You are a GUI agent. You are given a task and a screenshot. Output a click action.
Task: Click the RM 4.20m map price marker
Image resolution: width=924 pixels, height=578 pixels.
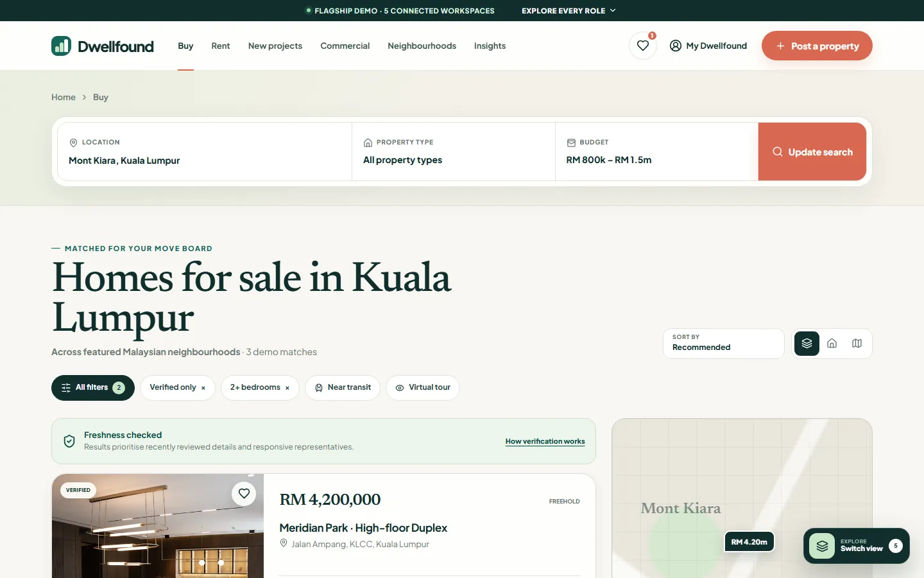pyautogui.click(x=749, y=541)
